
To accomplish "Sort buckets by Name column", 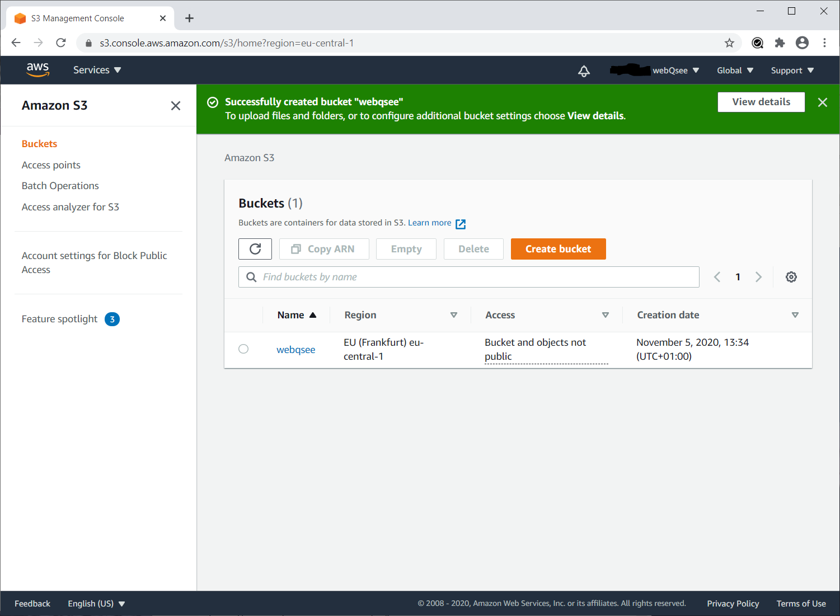I will click(x=297, y=315).
